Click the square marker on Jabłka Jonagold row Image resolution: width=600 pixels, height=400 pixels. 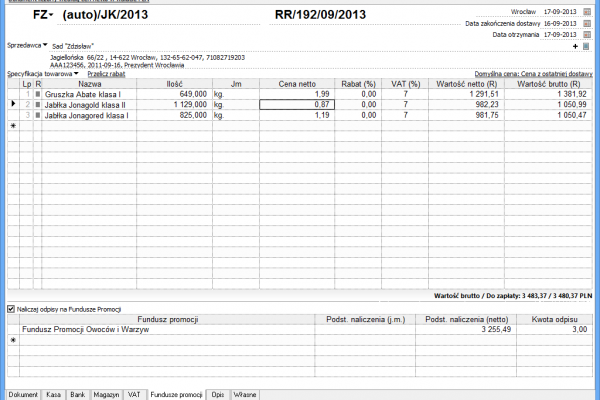[x=38, y=104]
